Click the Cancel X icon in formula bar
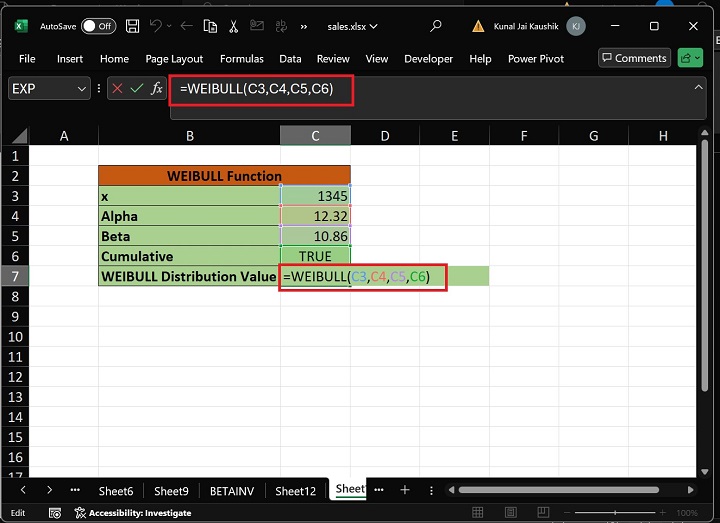720x523 pixels. (x=117, y=88)
